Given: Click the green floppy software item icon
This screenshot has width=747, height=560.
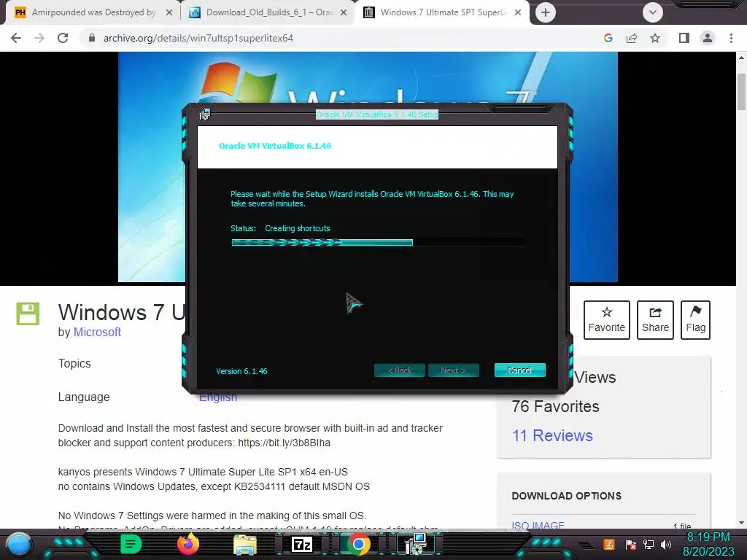Looking at the screenshot, I should 28,314.
